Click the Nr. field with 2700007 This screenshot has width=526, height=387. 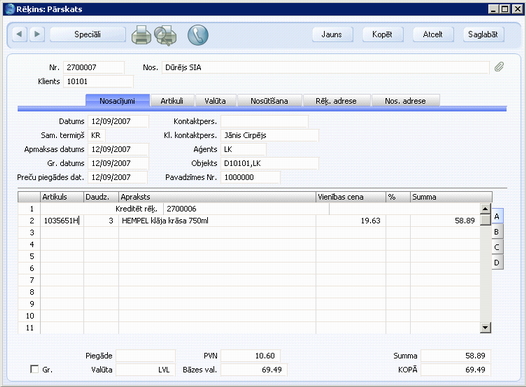point(94,67)
